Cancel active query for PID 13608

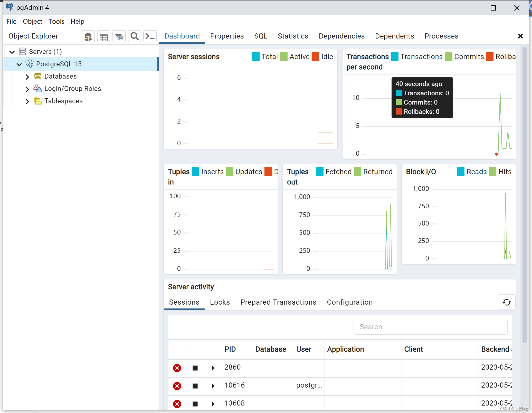195,404
